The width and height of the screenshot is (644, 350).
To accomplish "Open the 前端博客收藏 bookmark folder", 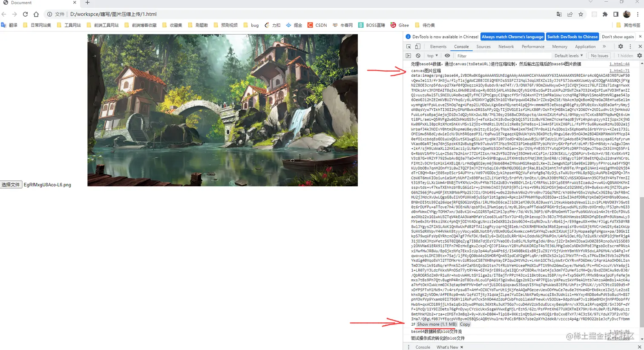I will pos(140,25).
